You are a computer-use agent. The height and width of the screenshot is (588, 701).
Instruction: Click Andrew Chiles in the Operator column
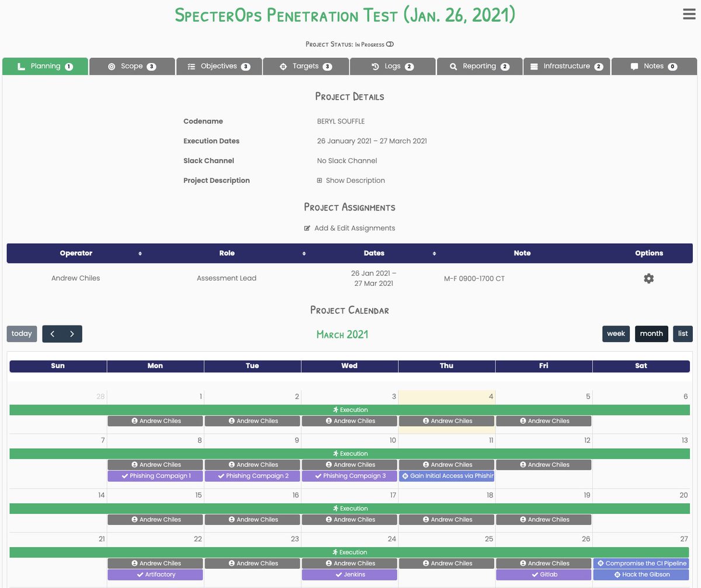click(76, 278)
